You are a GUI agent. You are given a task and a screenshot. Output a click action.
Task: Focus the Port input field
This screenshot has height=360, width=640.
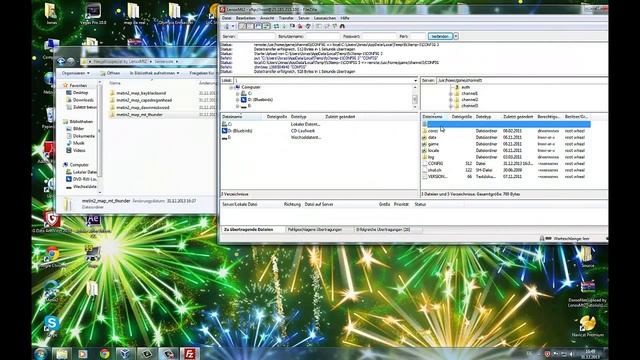pos(417,36)
